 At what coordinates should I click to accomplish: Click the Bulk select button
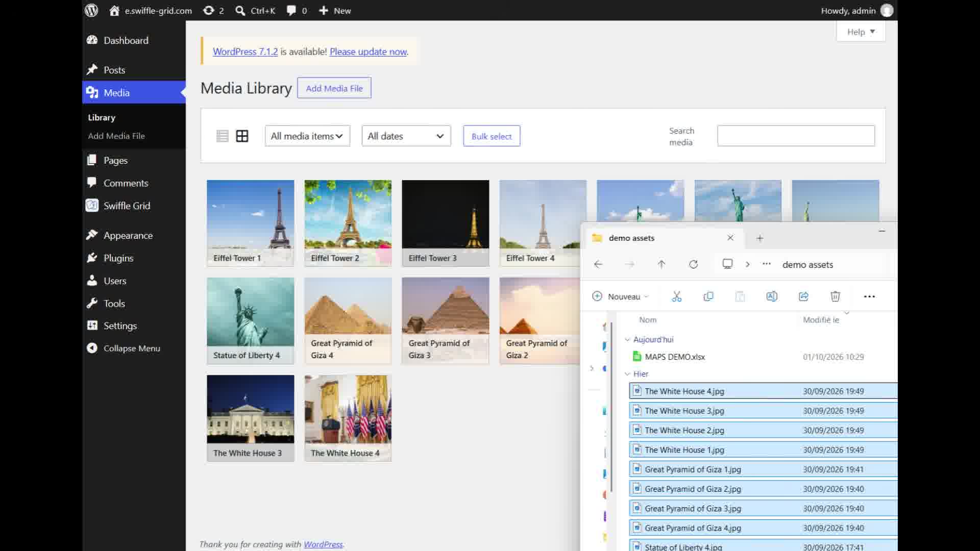pyautogui.click(x=492, y=136)
